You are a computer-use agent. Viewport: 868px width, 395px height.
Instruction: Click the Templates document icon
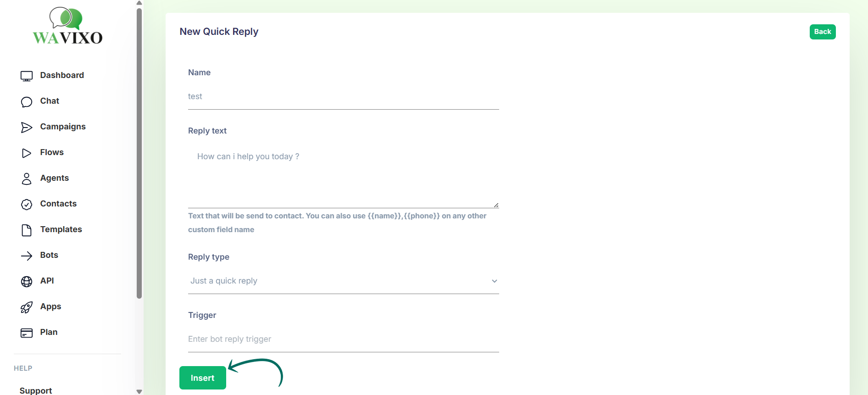pos(27,230)
